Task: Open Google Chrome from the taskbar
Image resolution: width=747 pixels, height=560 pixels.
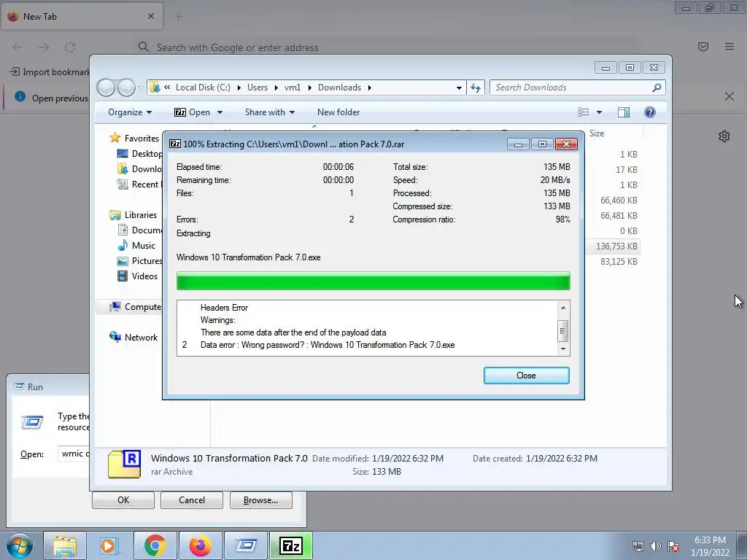Action: (x=155, y=545)
